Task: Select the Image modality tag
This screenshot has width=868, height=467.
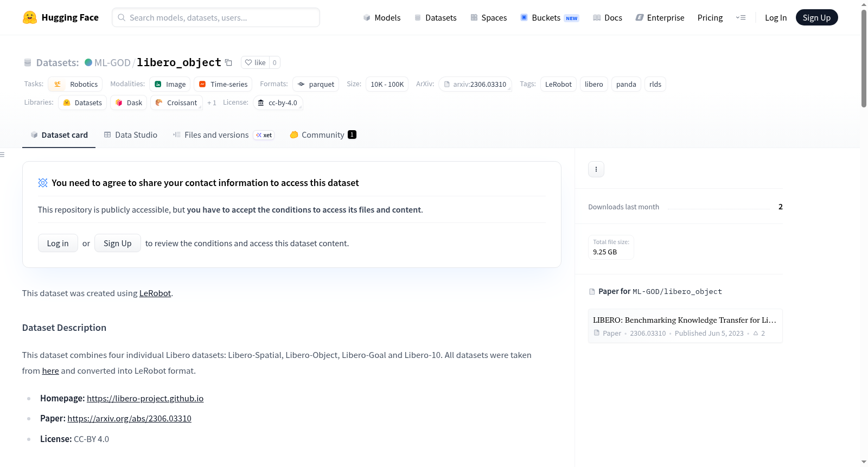Action: click(x=170, y=84)
